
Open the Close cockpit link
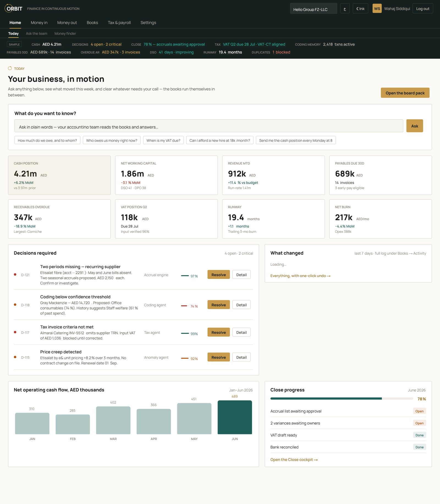coord(294,460)
